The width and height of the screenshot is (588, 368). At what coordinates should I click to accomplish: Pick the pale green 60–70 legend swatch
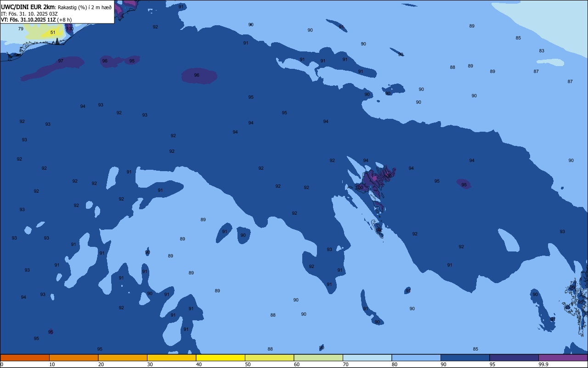(x=318, y=357)
